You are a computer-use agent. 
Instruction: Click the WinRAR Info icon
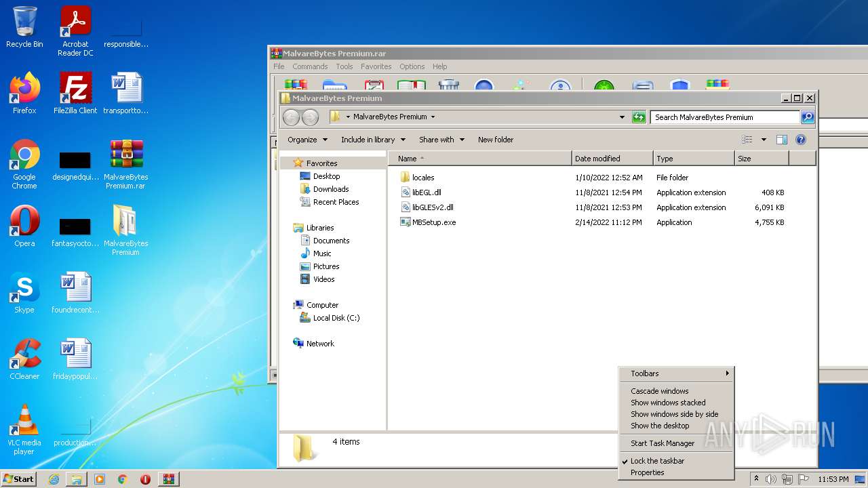click(x=560, y=85)
